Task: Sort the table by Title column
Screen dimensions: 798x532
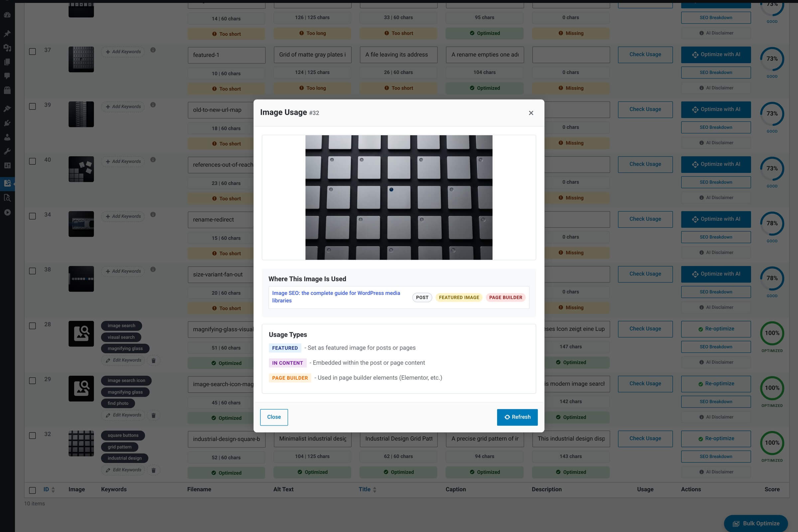Action: click(367, 489)
